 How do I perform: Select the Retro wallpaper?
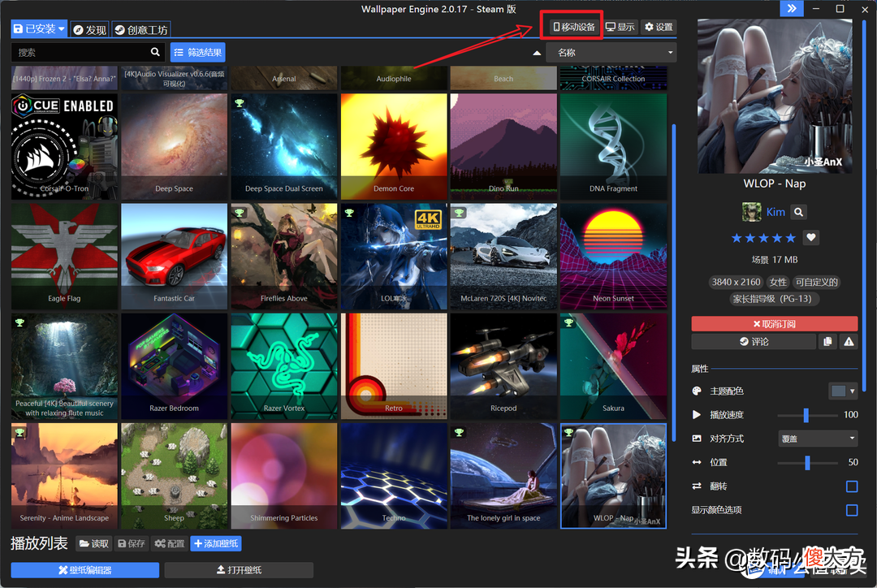pyautogui.click(x=394, y=366)
